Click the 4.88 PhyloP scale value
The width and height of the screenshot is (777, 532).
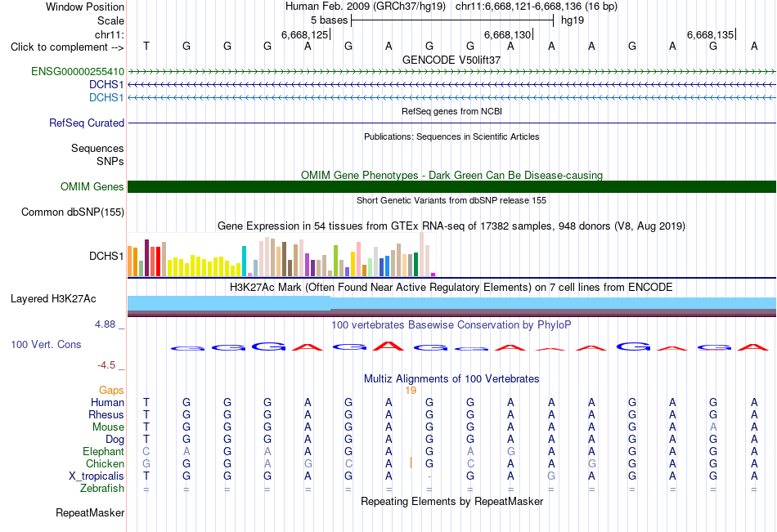coord(105,324)
